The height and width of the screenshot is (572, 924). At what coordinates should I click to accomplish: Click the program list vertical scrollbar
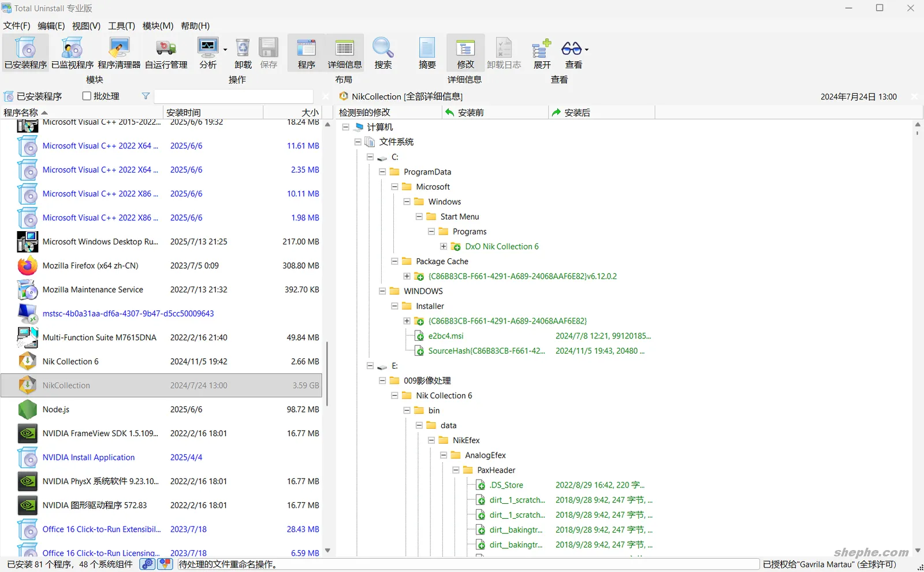click(x=327, y=373)
